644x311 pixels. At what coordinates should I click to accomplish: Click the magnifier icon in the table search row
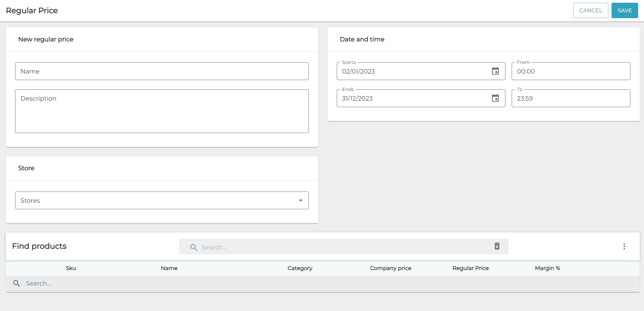tap(17, 284)
